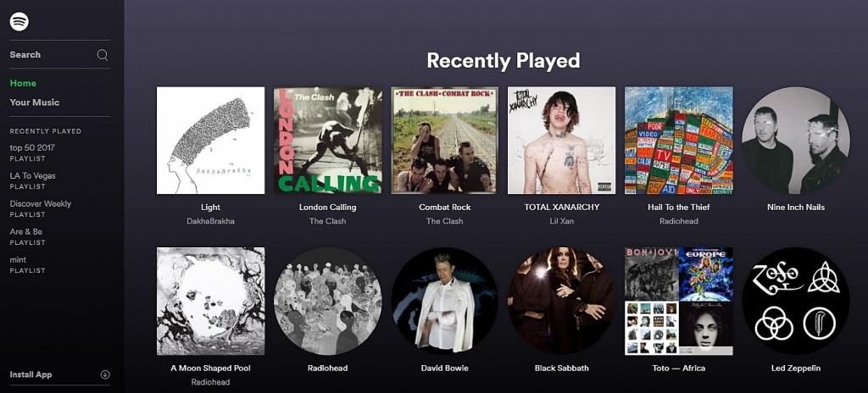Open Your Music section
Viewport: 868px width, 393px height.
pyautogui.click(x=34, y=102)
